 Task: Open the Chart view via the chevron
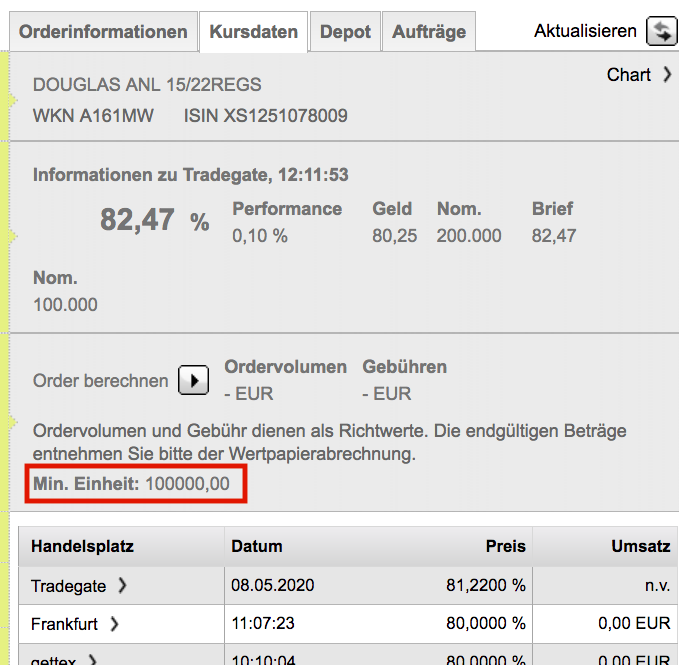tap(667, 75)
